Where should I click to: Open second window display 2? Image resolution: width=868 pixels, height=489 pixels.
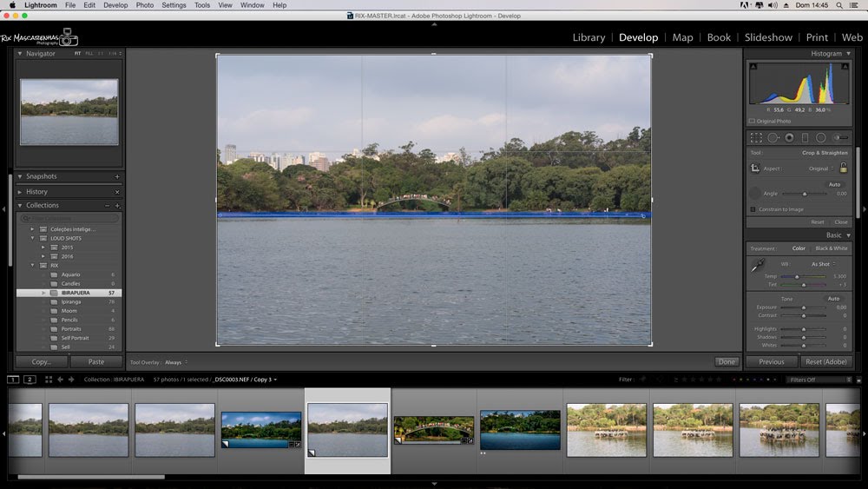(x=30, y=380)
